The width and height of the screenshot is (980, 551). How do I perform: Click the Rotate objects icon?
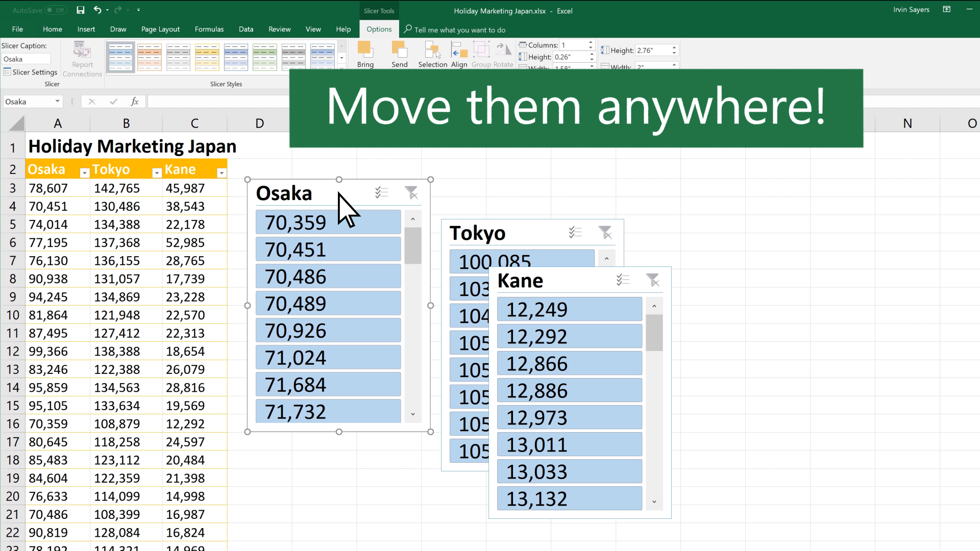(x=503, y=49)
